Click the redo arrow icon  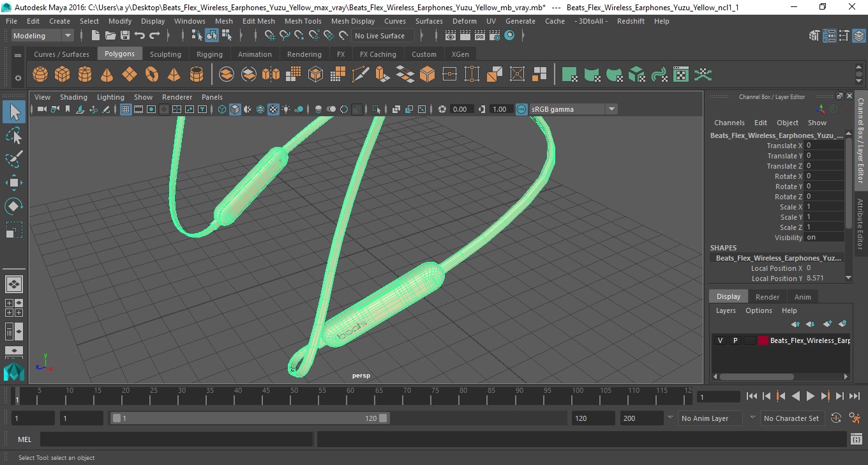click(154, 36)
